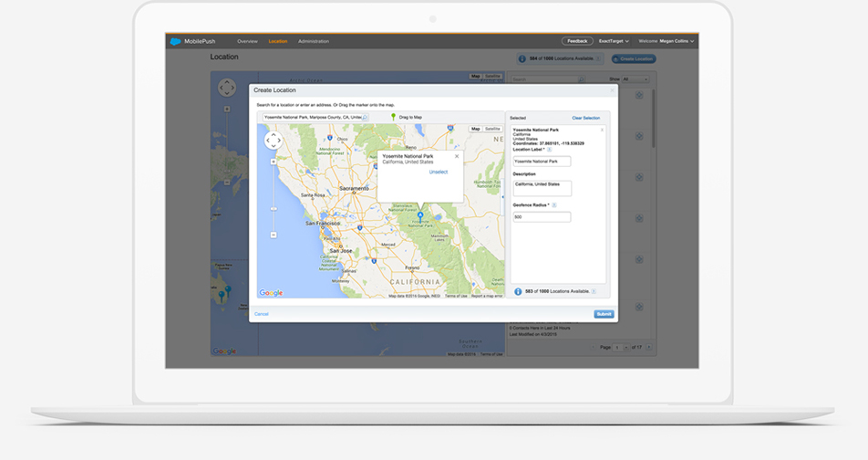Close the Yosemite National Park info popup
Screen dimensions: 868x460
(x=457, y=156)
